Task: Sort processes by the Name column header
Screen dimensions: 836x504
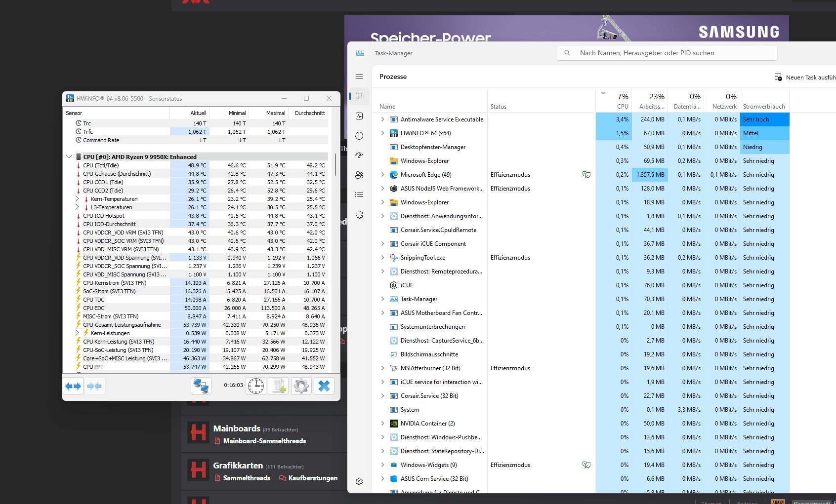Action: (429, 101)
